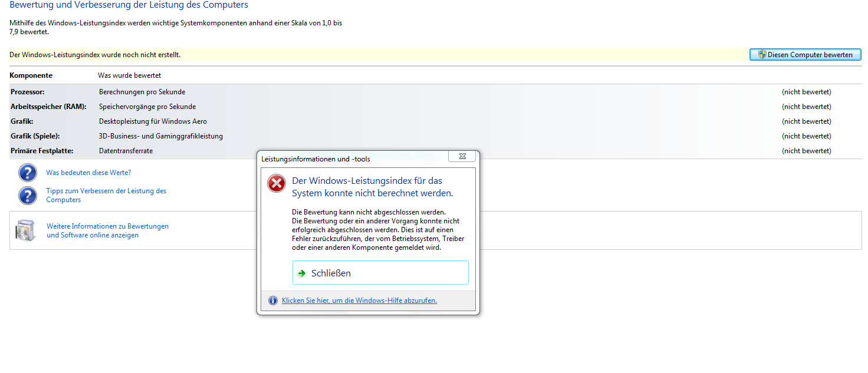The image size is (868, 373).
Task: Click the 'Bewertung und Verbesserung der Leistung' heading
Action: click(129, 5)
